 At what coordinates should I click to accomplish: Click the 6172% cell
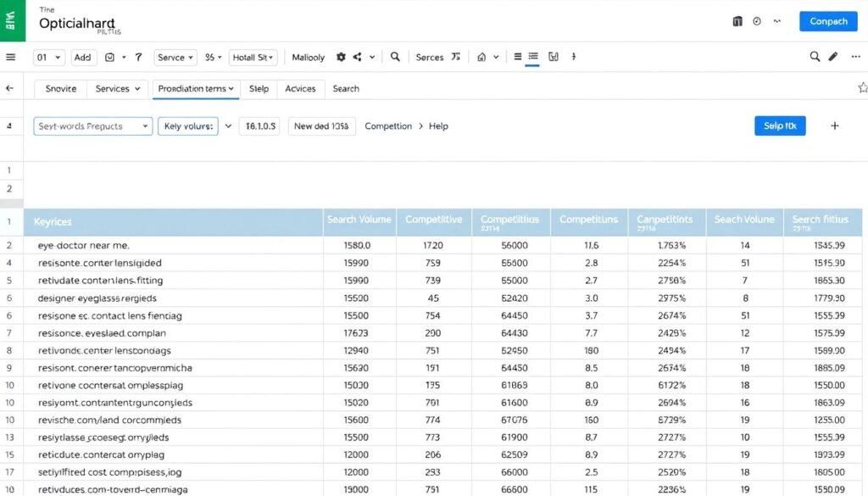click(666, 385)
